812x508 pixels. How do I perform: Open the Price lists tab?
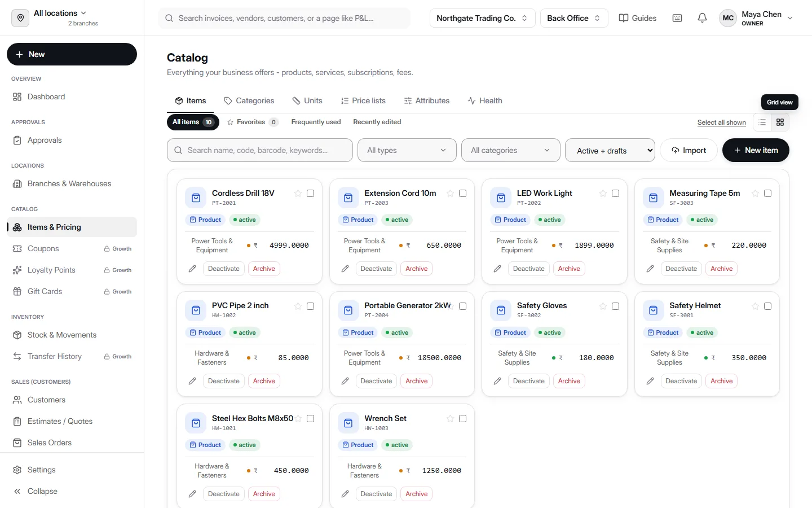click(363, 101)
